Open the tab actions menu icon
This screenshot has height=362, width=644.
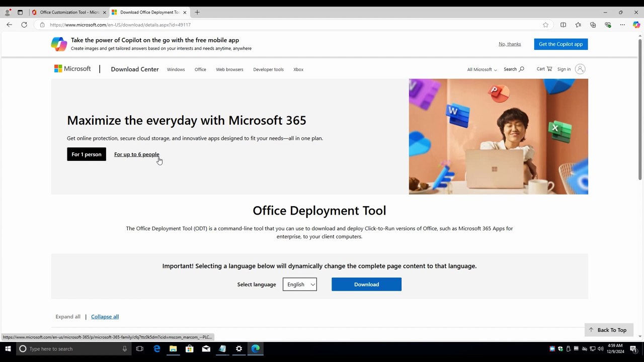pyautogui.click(x=20, y=12)
